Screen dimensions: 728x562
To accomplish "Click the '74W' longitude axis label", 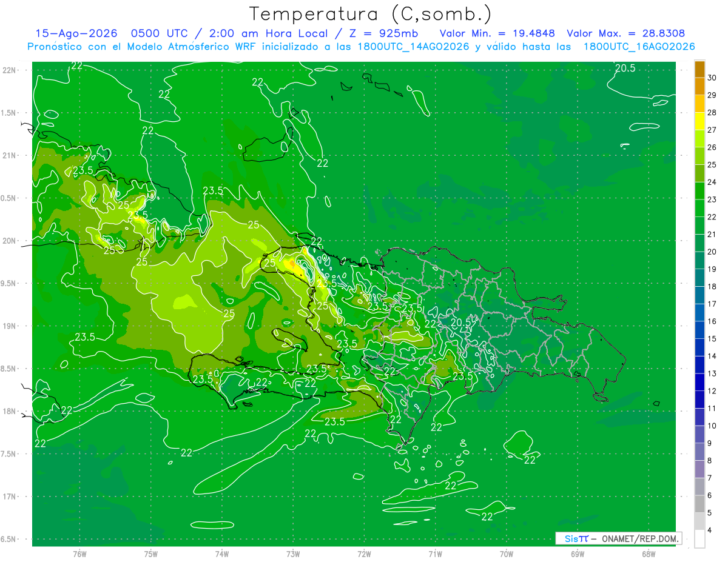I will click(222, 554).
